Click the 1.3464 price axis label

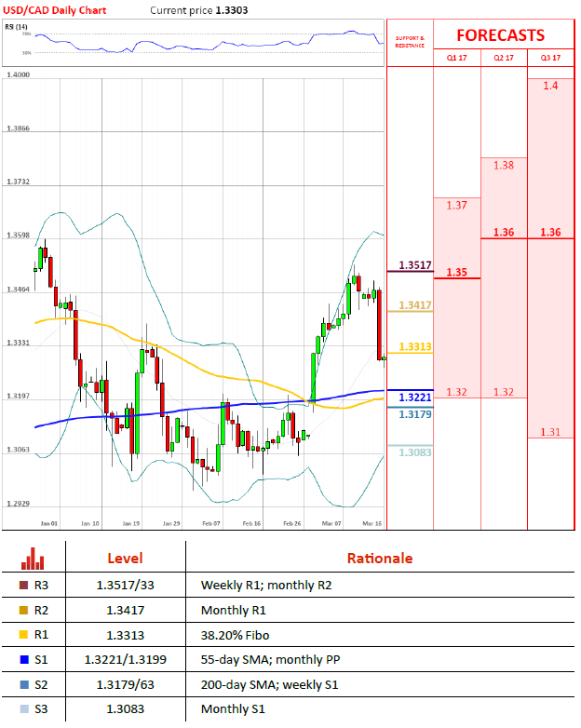(18, 290)
